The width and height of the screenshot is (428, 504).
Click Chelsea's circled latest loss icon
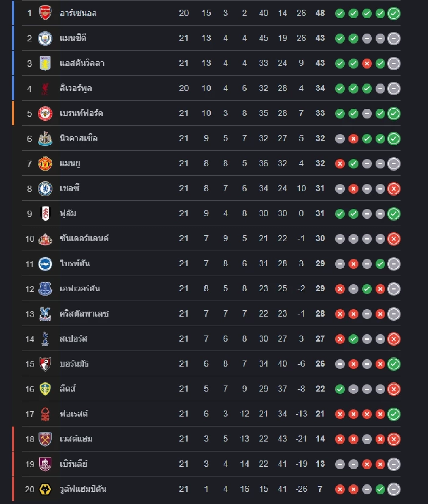pos(393,189)
